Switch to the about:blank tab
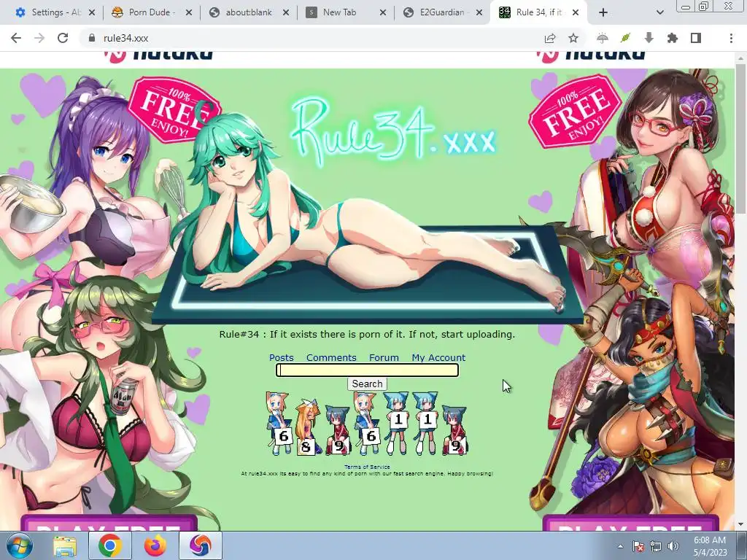Image resolution: width=747 pixels, height=560 pixels. 248,12
